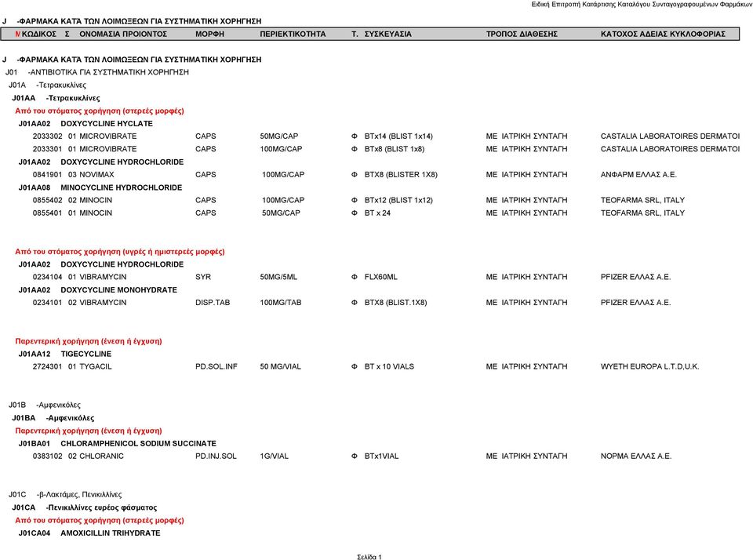Click the ΣΥΣΚΕΥΑΣΙΑ column header
This screenshot has width=753, height=560.
pos(387,34)
